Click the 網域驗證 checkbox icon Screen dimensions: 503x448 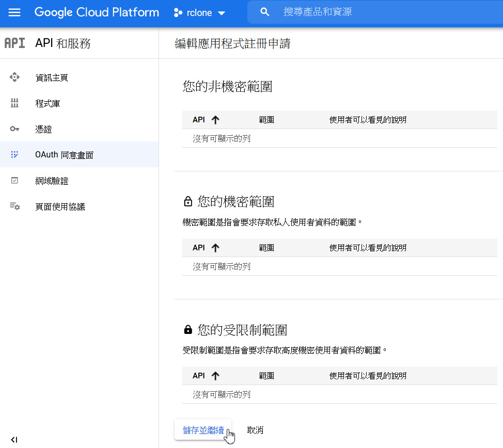coord(14,181)
